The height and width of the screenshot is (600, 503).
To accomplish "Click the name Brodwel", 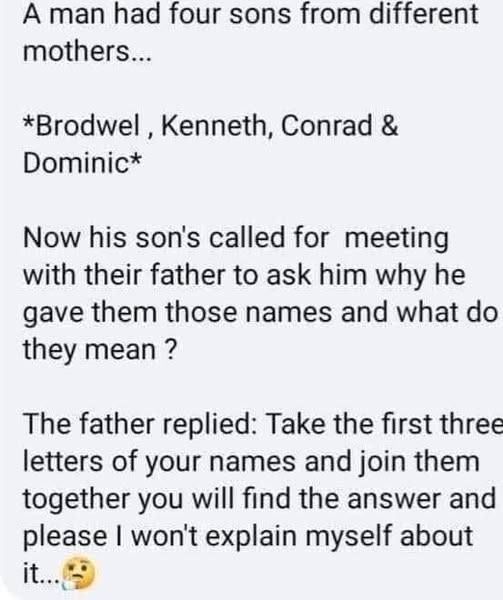I will click(x=88, y=126).
